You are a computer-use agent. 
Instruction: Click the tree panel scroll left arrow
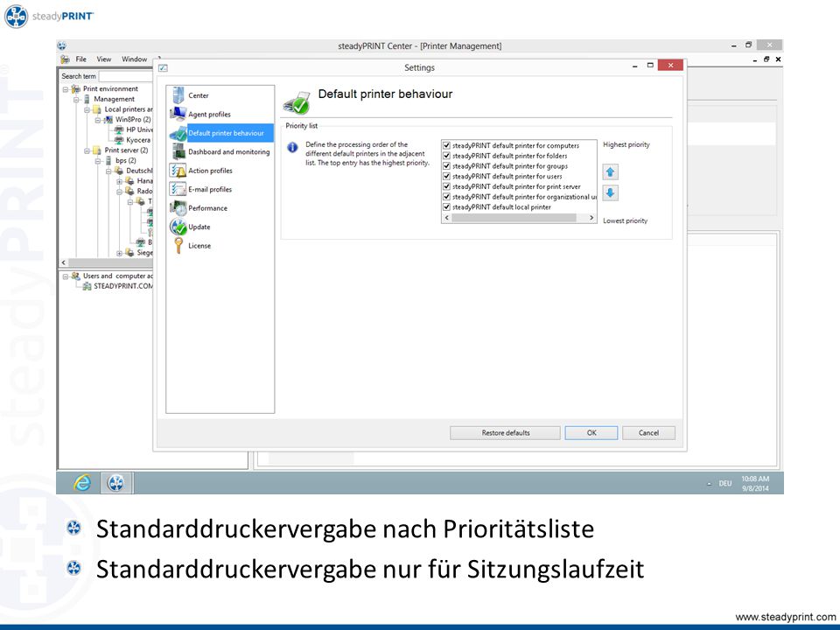coord(64,262)
